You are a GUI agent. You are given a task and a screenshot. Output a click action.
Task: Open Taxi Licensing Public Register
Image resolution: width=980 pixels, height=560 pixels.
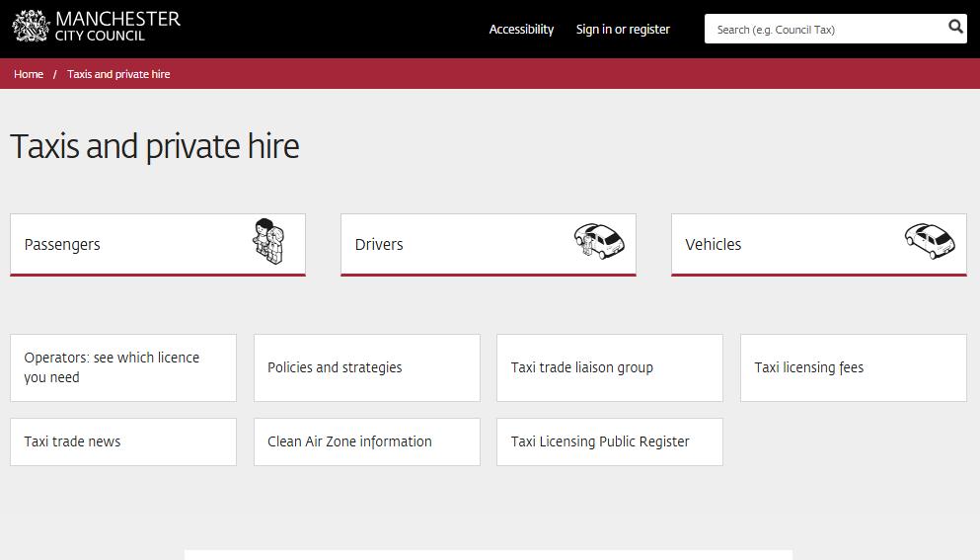(610, 441)
